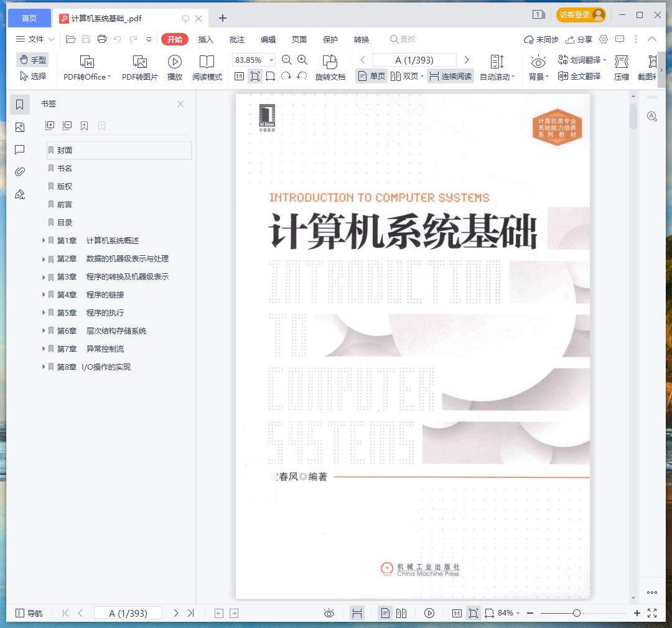Expand all bookmarks icon
The image size is (672, 628).
(x=50, y=126)
